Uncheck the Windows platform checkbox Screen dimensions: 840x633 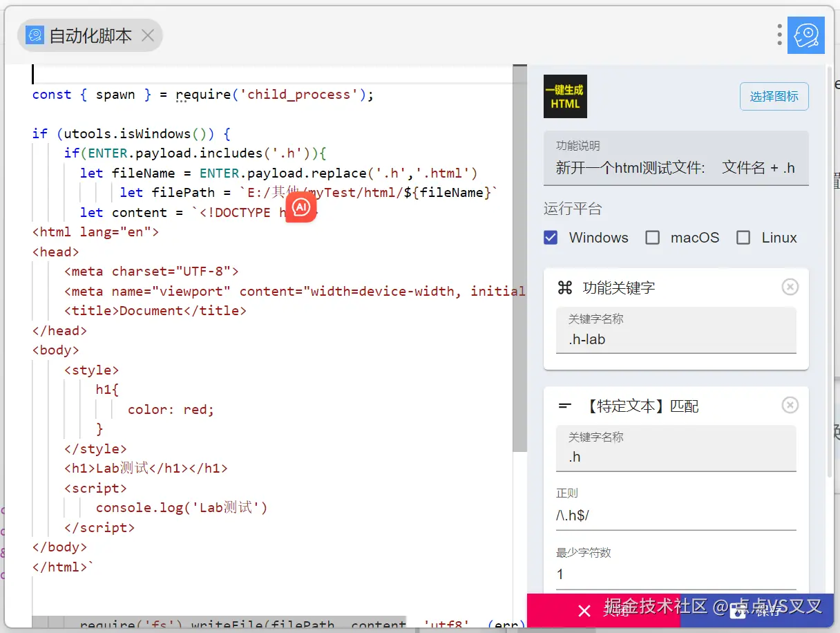551,238
